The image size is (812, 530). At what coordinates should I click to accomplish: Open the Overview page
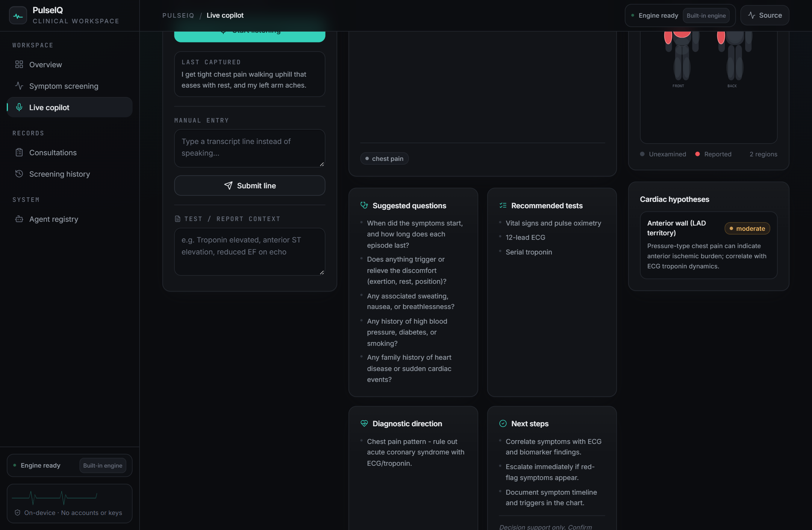point(70,65)
